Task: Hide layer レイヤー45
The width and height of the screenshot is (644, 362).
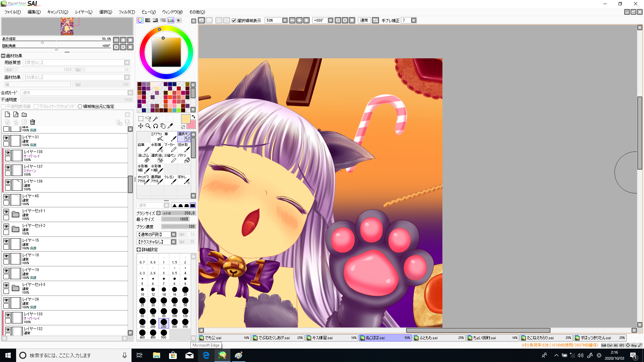Action: (x=6, y=197)
